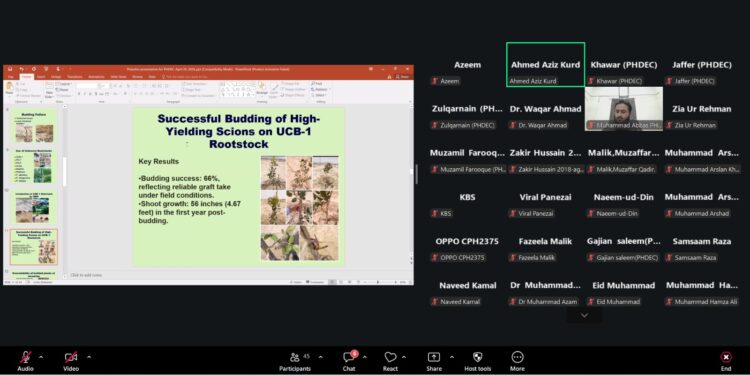The image size is (750, 375).
Task: Click the 'Click to add notes' field
Action: pyautogui.click(x=86, y=275)
